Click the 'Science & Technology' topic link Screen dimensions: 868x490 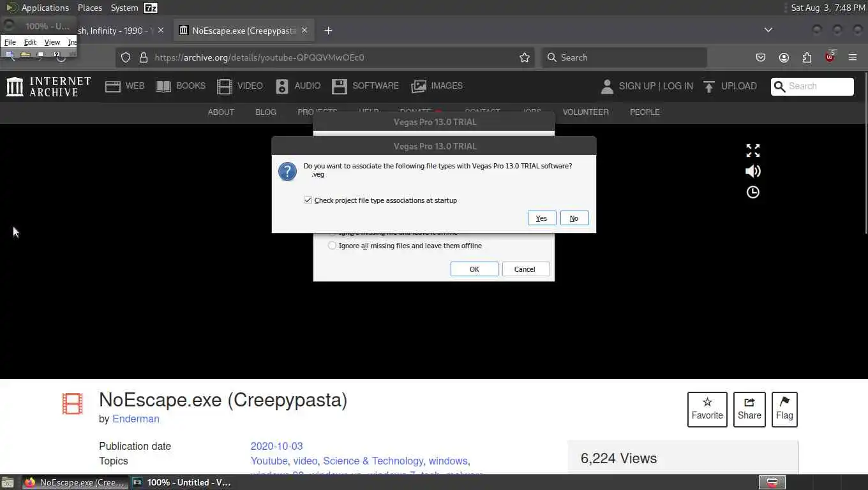373,461
